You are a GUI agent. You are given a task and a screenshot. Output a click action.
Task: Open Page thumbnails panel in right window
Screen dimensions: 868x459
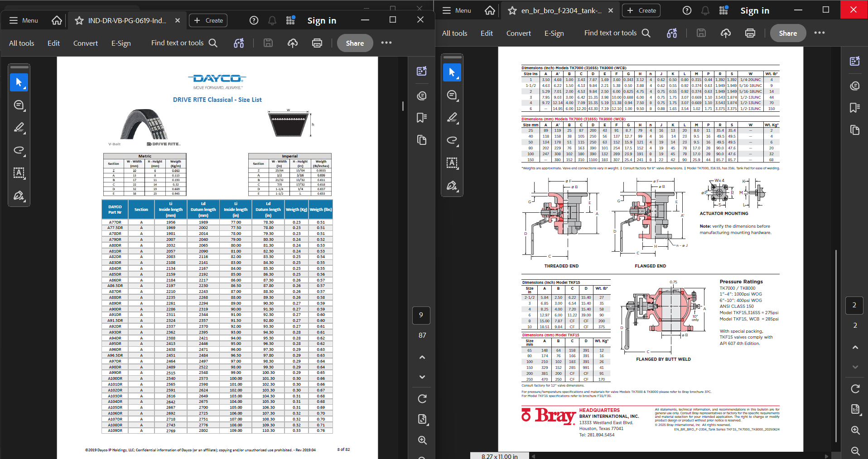855,130
